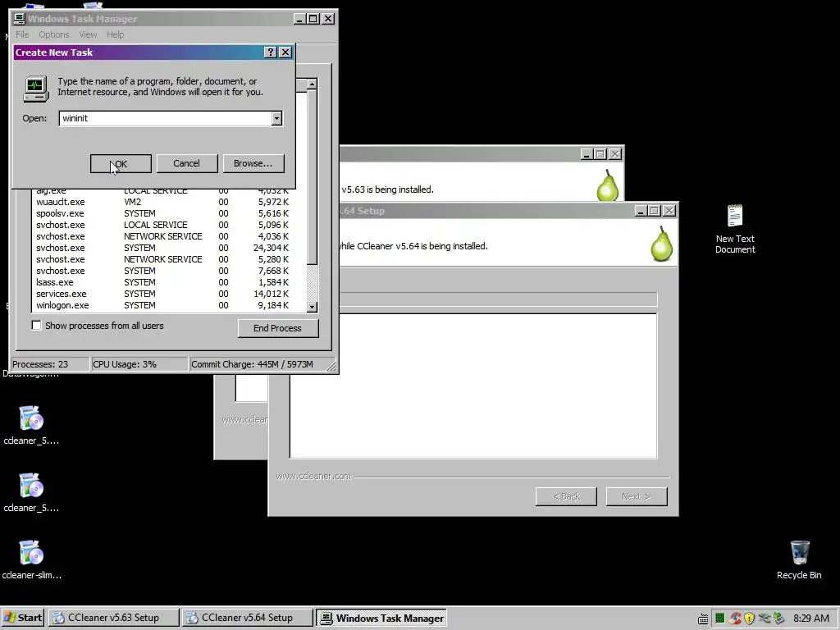The image size is (840, 630).
Task: Select the New Text Document desktop icon
Action: [735, 230]
